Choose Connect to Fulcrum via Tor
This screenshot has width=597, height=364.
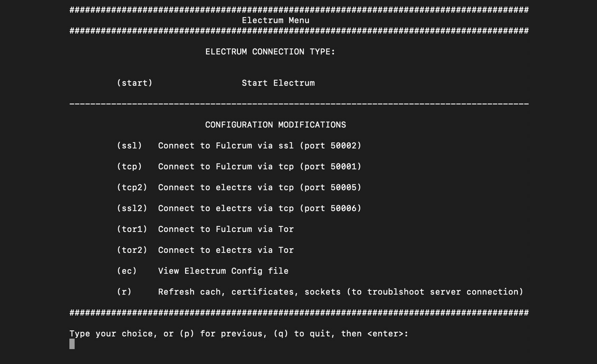click(226, 229)
